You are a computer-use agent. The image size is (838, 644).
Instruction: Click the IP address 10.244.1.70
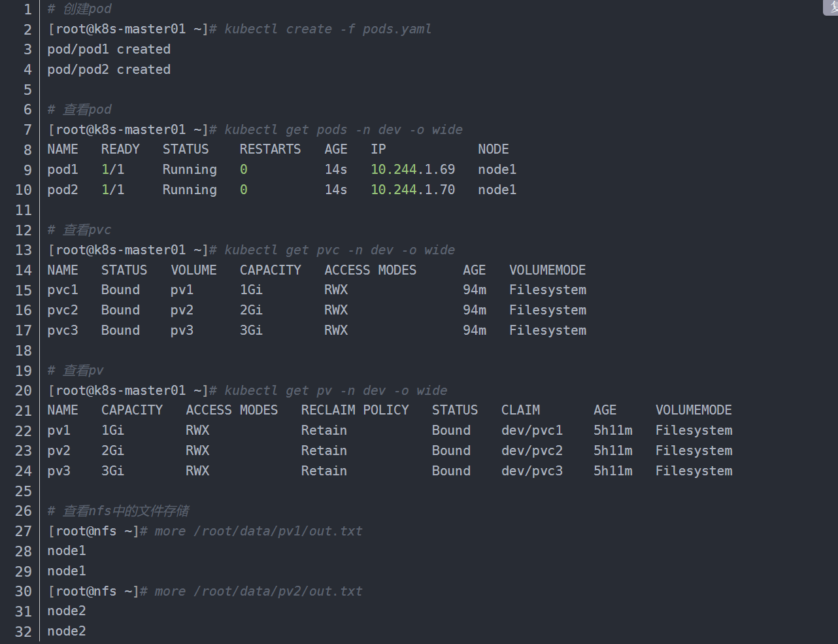(412, 190)
